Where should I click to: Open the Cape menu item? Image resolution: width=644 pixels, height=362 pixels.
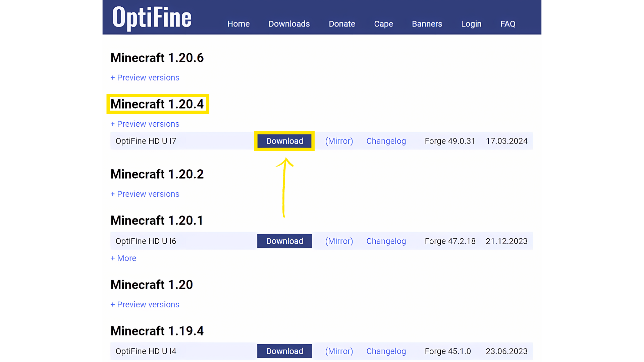(x=383, y=24)
